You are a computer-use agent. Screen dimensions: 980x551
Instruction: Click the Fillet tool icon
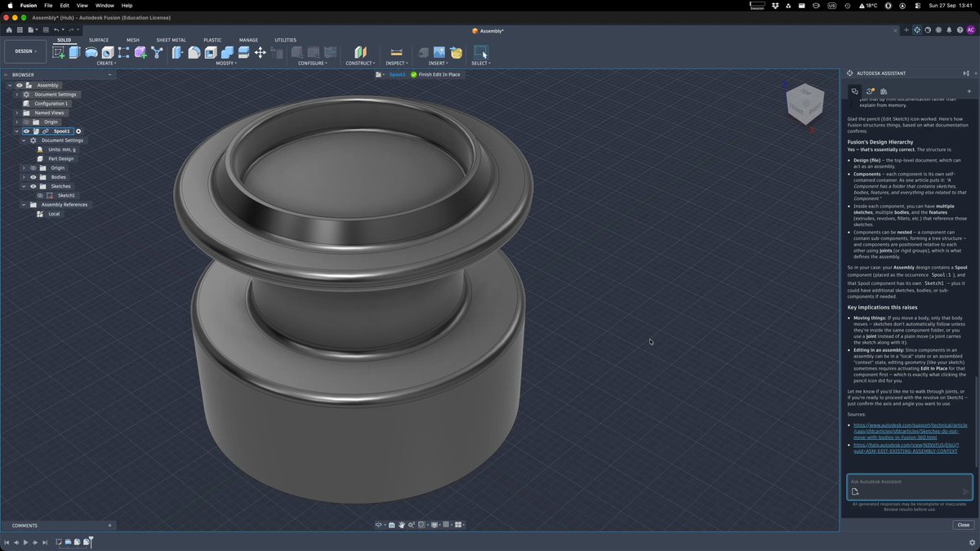point(194,52)
